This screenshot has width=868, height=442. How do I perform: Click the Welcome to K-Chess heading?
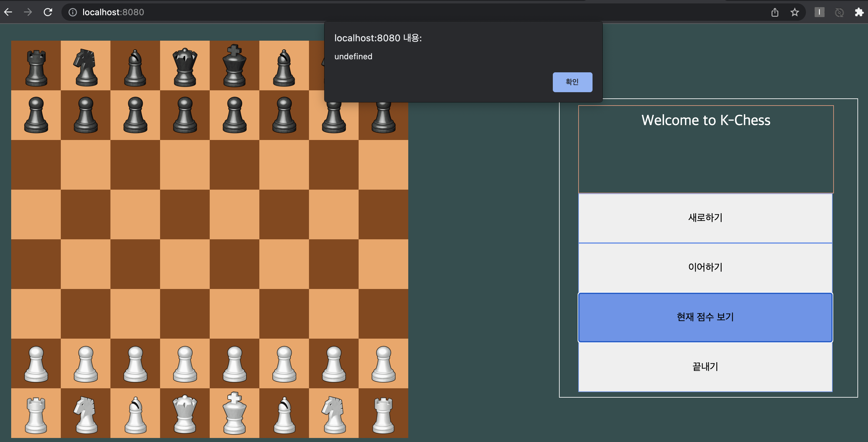705,120
